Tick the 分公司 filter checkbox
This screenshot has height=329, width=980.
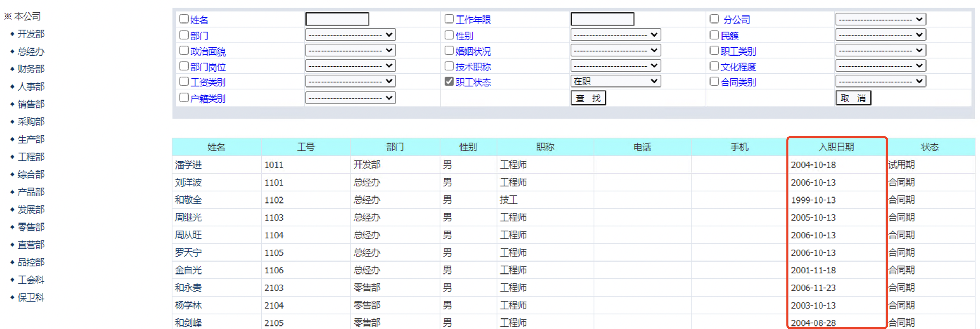pos(714,19)
